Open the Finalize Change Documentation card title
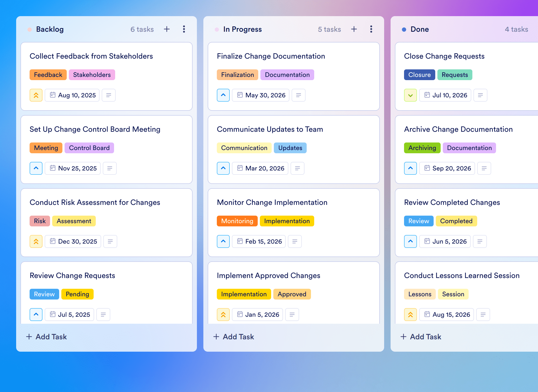 pos(271,56)
